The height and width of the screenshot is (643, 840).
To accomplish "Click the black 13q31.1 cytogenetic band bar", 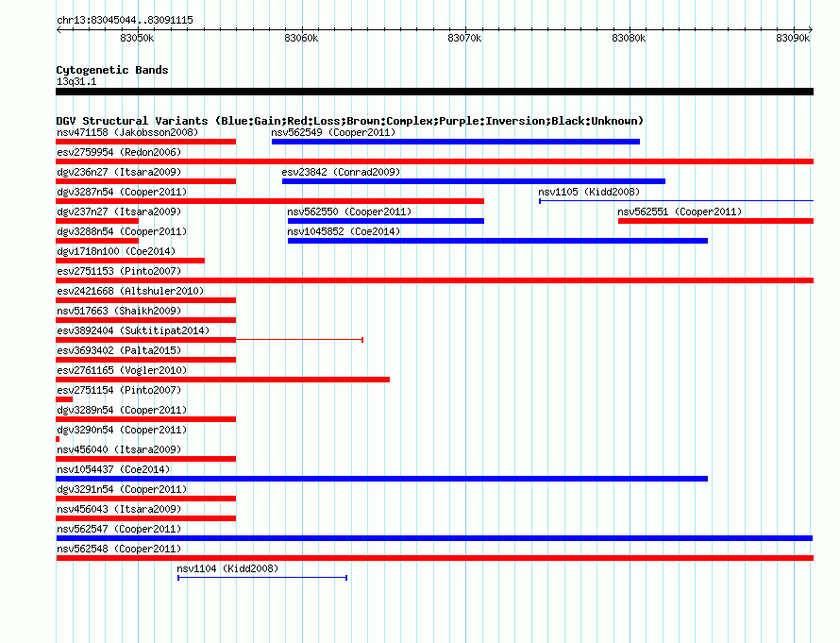I will pos(434,92).
